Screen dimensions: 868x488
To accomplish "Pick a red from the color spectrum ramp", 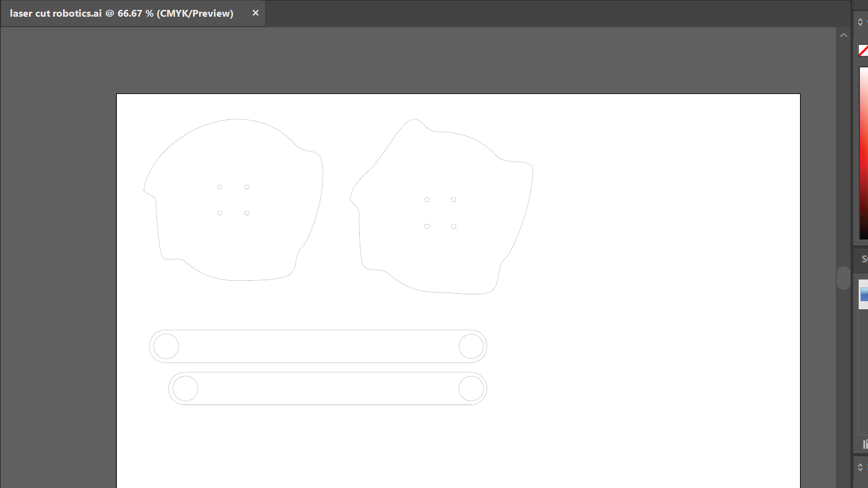I will pos(864,153).
